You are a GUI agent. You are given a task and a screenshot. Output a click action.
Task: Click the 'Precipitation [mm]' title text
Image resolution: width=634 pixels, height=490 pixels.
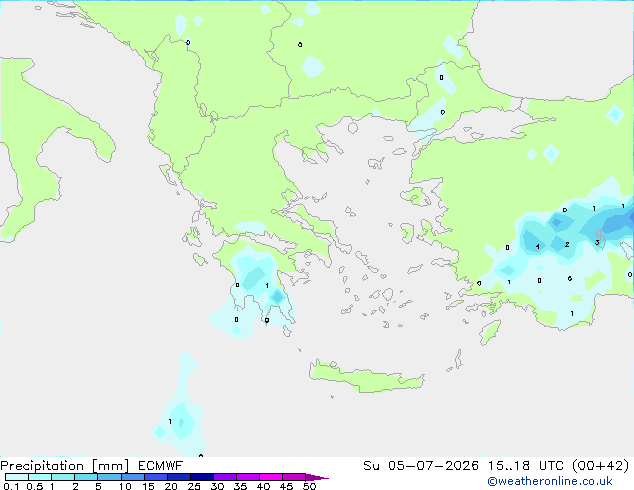point(64,466)
